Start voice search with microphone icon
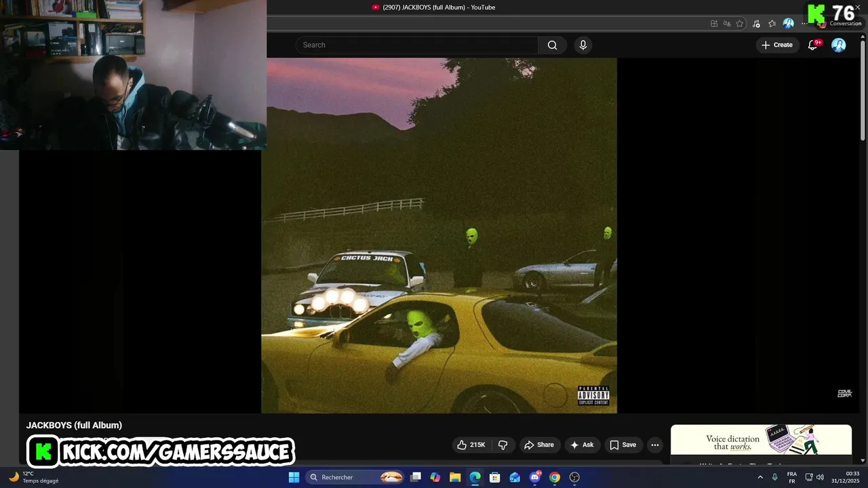Viewport: 868px width, 488px height. pos(583,45)
